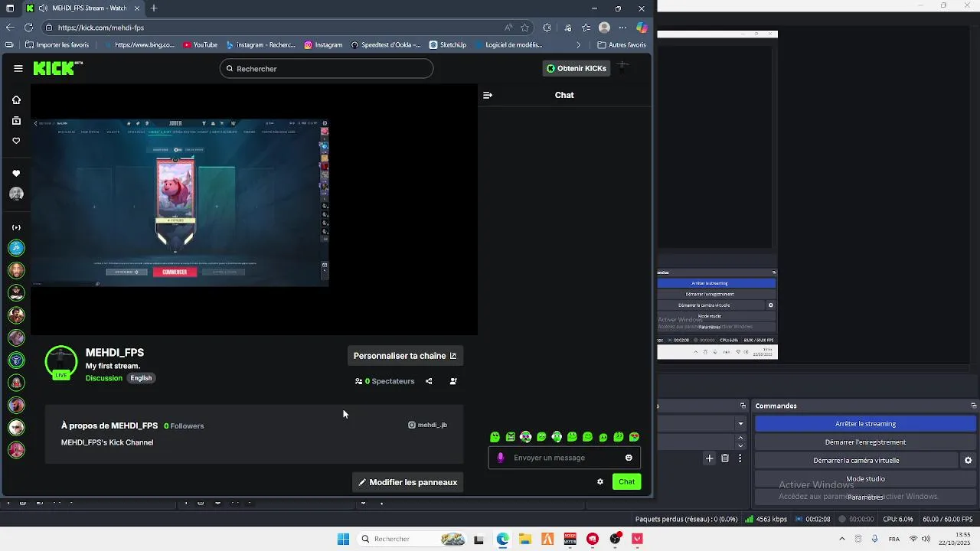
Task: Open the Edge Copilot icon
Action: click(x=642, y=28)
